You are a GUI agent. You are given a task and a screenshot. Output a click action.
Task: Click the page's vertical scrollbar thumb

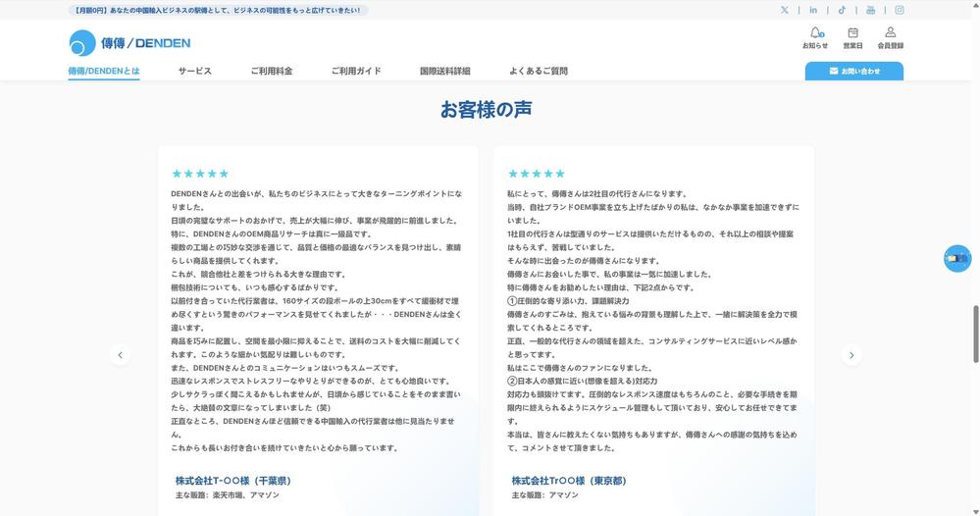point(976,334)
